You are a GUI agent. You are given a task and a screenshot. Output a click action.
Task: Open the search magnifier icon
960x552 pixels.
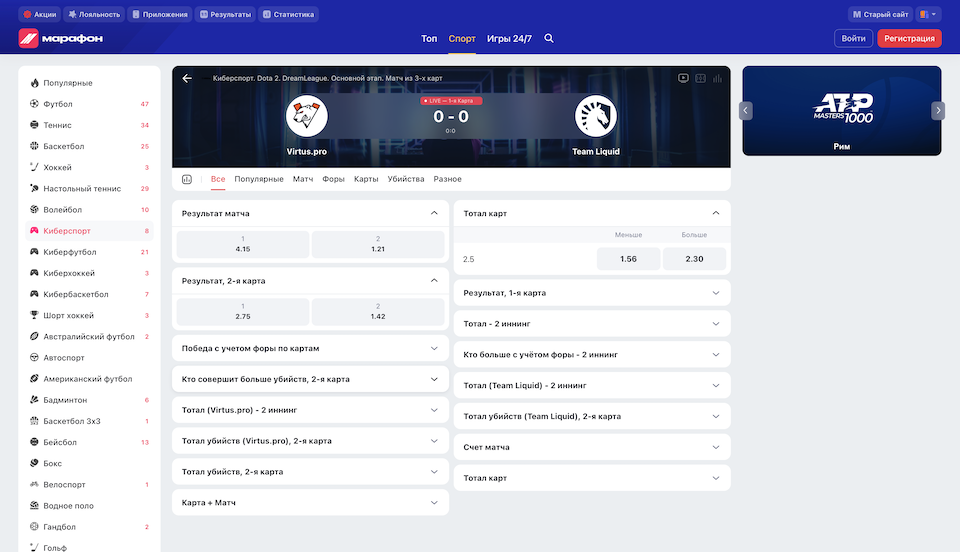(549, 38)
